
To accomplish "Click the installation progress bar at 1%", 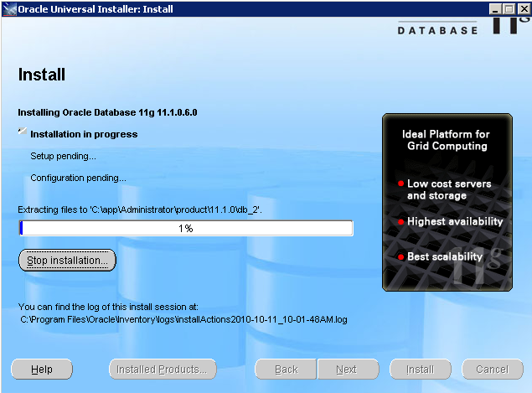I will (x=186, y=228).
